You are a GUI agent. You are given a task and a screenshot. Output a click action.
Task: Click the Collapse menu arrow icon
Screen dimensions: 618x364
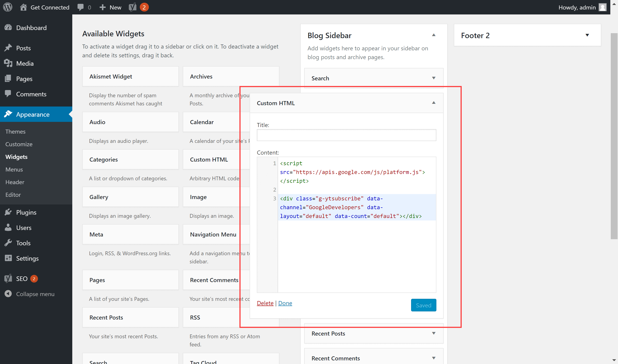8,294
